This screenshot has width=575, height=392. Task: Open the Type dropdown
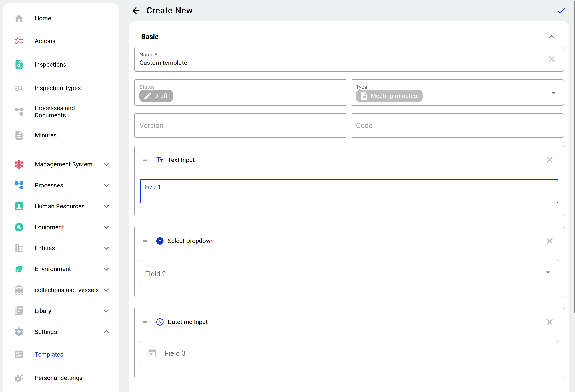click(x=553, y=93)
